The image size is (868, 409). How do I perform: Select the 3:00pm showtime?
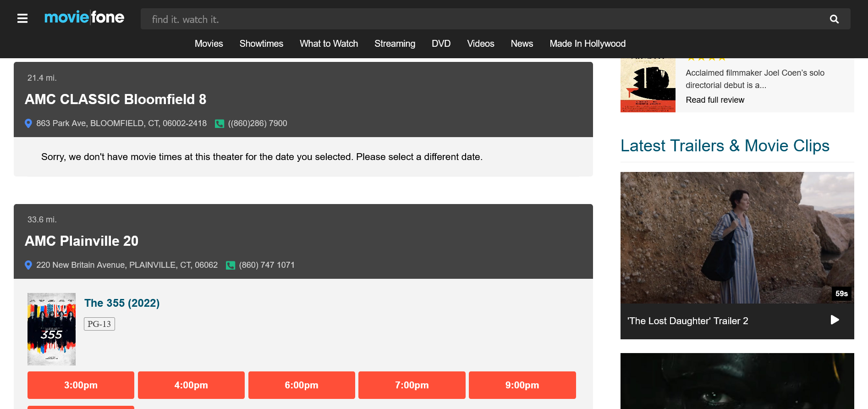tap(81, 385)
